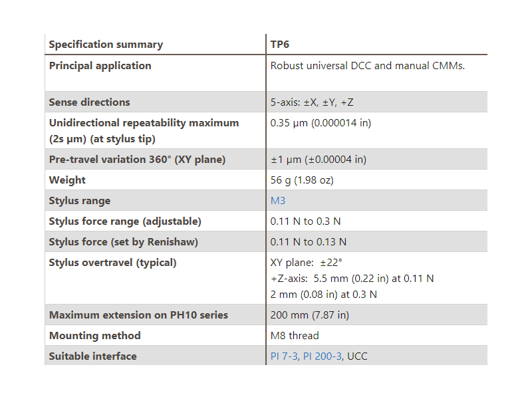
Task: Click the 5-axis sense directions value
Action: (x=312, y=102)
